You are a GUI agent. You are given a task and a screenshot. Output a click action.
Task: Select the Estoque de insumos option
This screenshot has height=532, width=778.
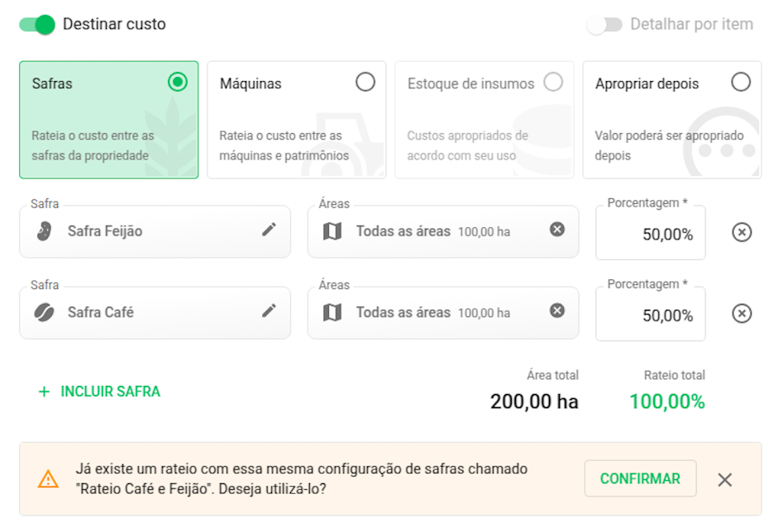click(x=552, y=83)
